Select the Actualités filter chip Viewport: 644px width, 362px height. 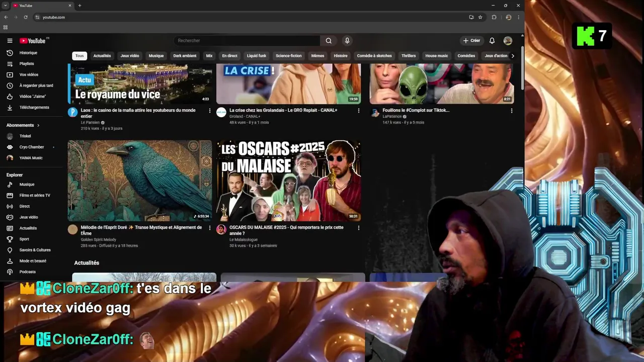102,56
